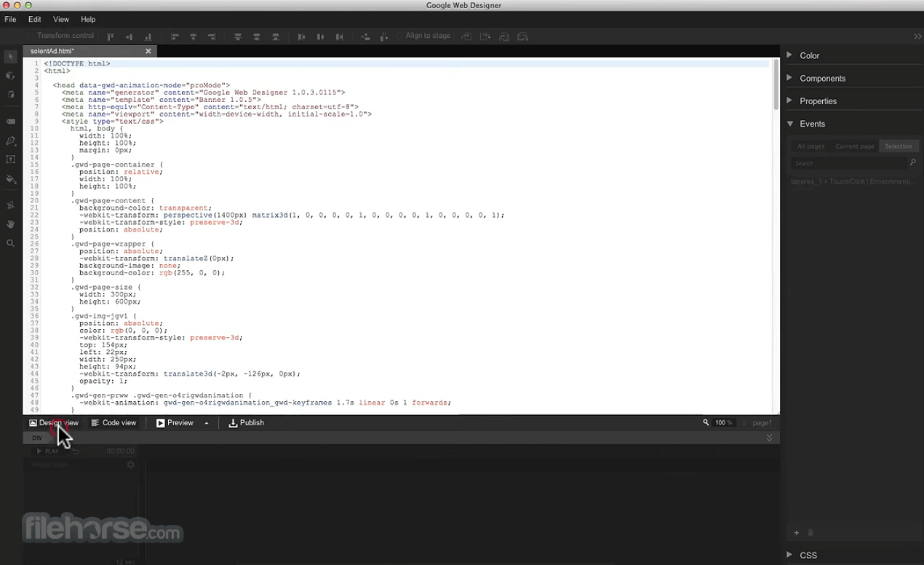This screenshot has height=565, width=924.
Task: Enable the Transform control checkbox
Action: (x=31, y=36)
